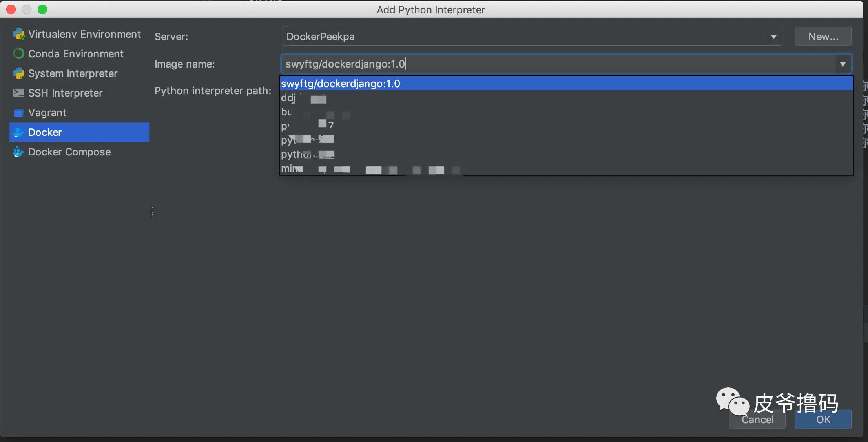
Task: Click the Docker Compose icon
Action: coord(18,152)
